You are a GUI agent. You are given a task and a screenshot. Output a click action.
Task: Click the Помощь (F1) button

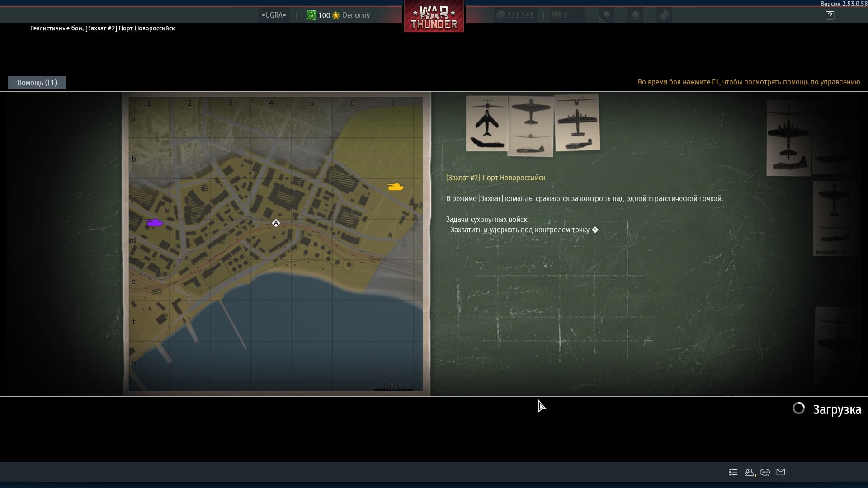(x=37, y=83)
